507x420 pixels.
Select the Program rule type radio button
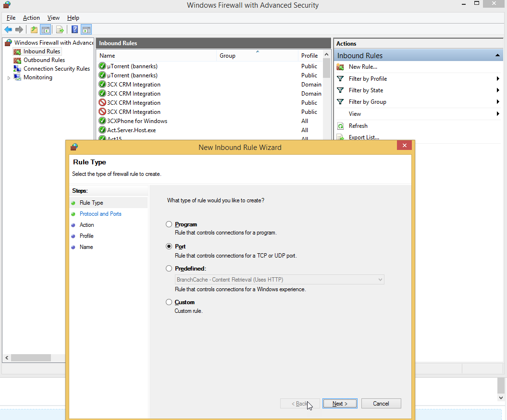tap(169, 224)
